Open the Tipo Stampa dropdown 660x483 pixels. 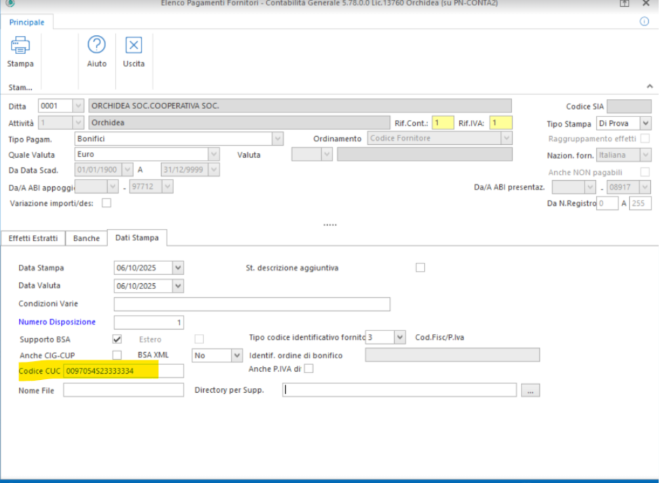click(x=645, y=122)
